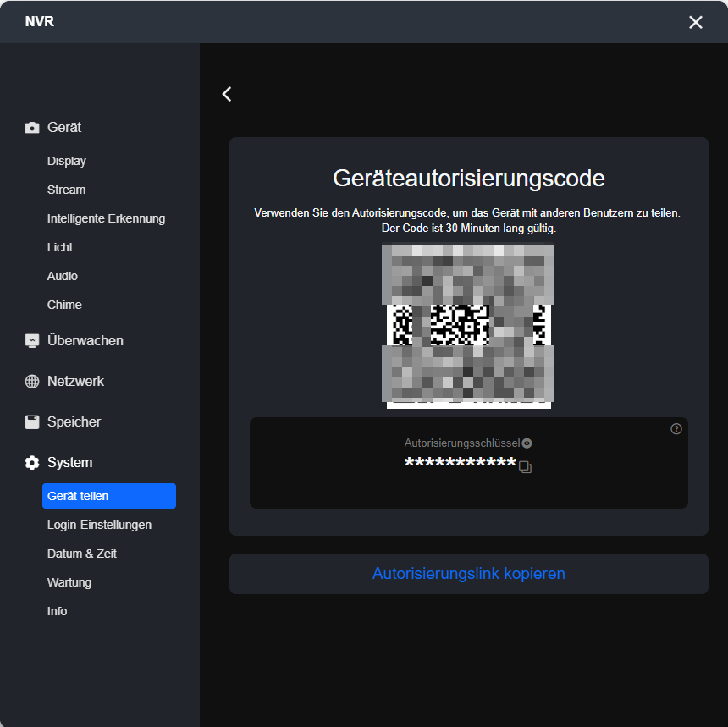Copy the authorization key with copy icon
728x727 pixels.
click(x=525, y=466)
